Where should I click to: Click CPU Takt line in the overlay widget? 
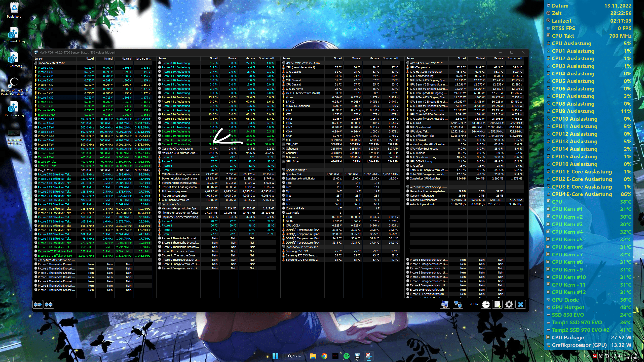tap(589, 36)
